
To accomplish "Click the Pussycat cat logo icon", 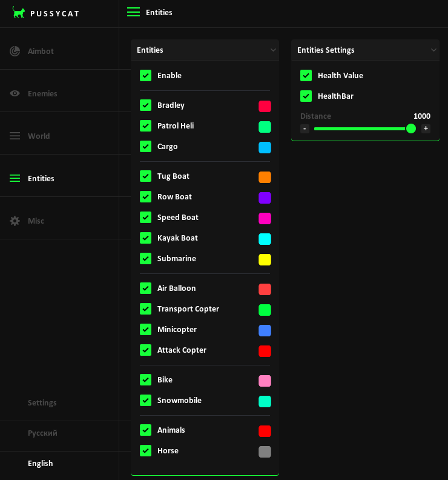I will click(19, 13).
